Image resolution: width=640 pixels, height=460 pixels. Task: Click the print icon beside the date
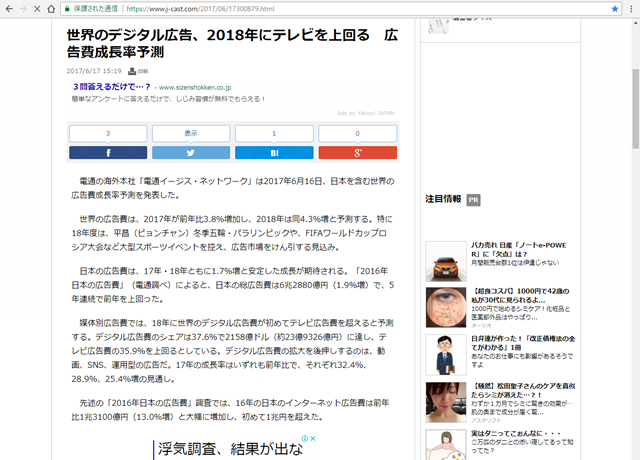pyautogui.click(x=135, y=71)
